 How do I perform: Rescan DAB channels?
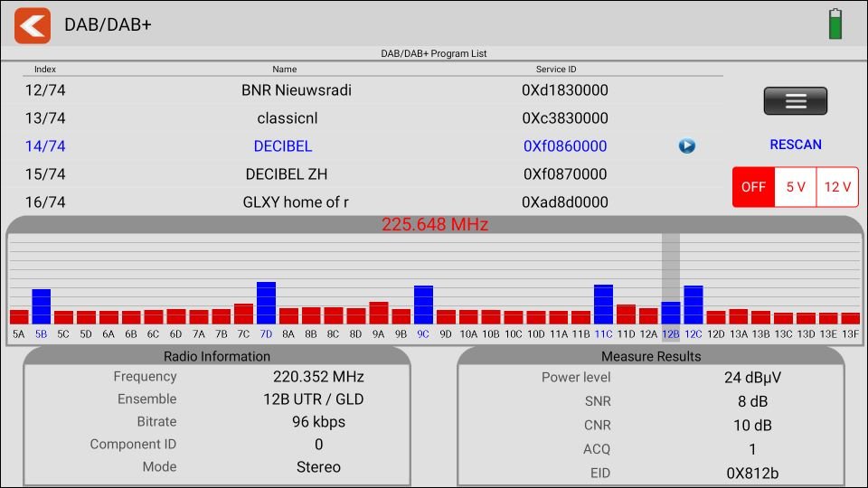pyautogui.click(x=796, y=145)
